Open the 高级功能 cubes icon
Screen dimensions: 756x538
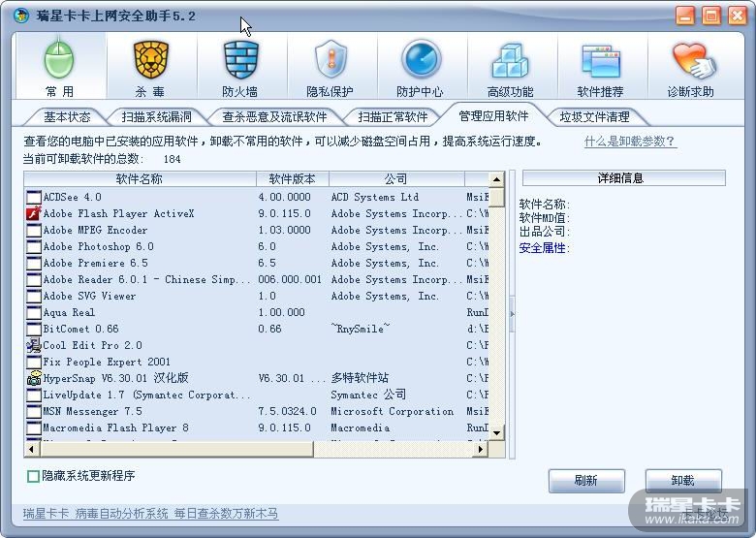510,61
